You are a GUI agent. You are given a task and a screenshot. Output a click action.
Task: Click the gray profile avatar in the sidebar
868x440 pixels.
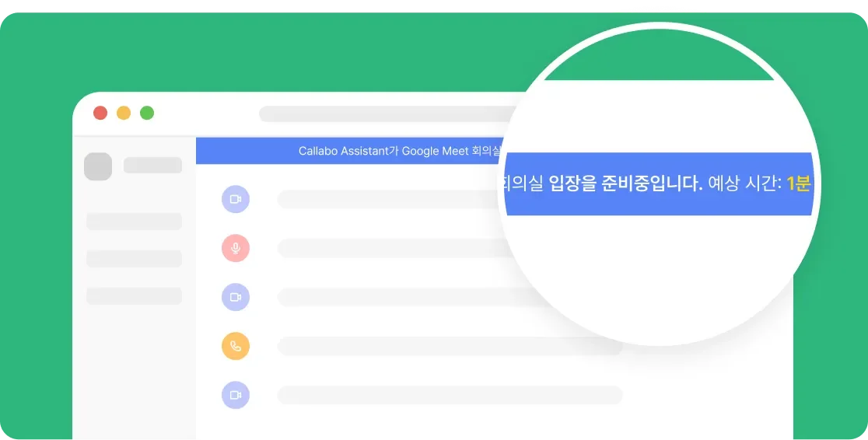[98, 166]
